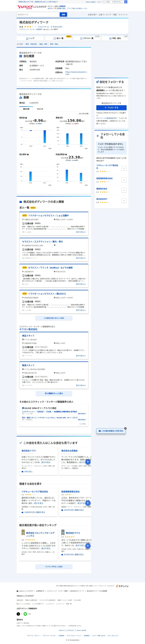Click the shopping cart coupon icon
Viewport: 145px width, 644px height.
[x=55, y=8]
